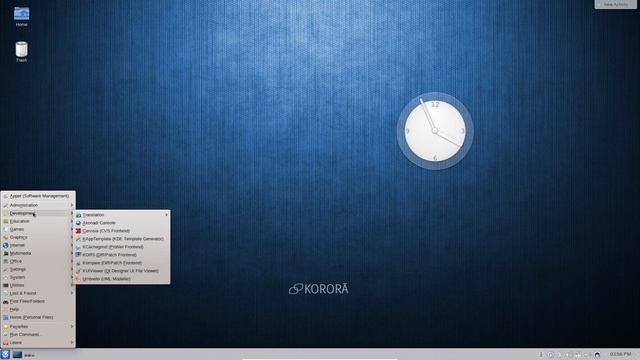Open the Utilities menu category
This screenshot has height=360, width=640.
38,285
